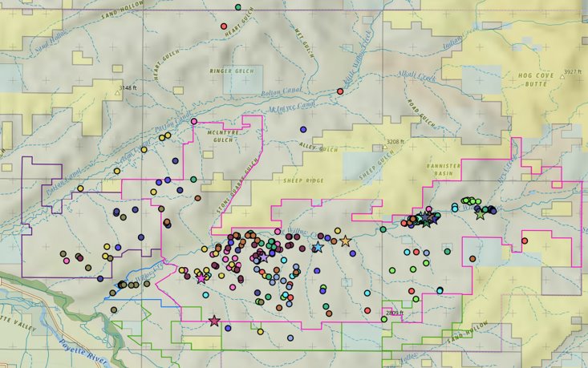Select the 2809 ft elevation label
The width and height of the screenshot is (588, 368).
tap(395, 313)
